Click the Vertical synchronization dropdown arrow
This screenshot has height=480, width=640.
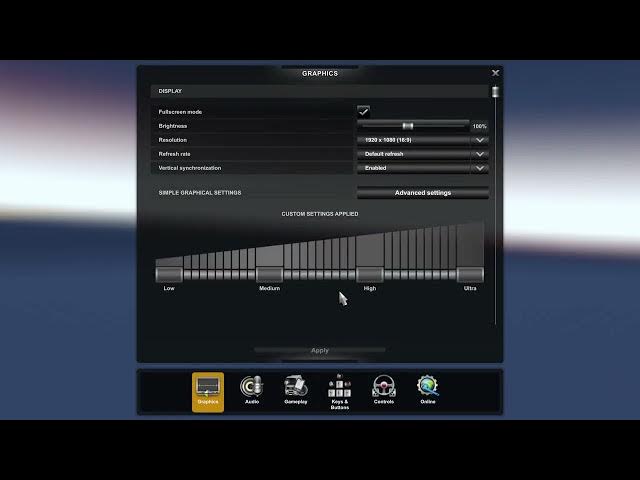click(480, 168)
